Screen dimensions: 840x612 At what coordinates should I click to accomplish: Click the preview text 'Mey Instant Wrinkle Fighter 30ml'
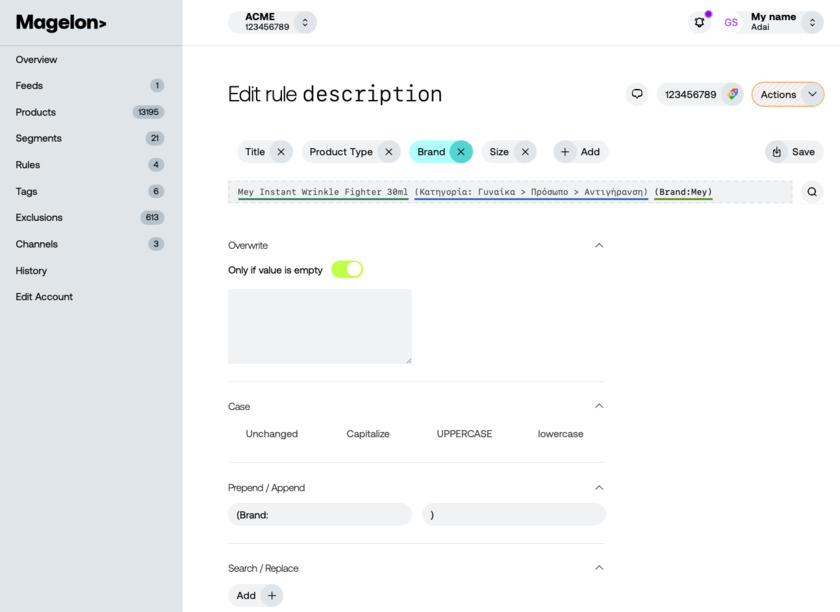tap(322, 192)
